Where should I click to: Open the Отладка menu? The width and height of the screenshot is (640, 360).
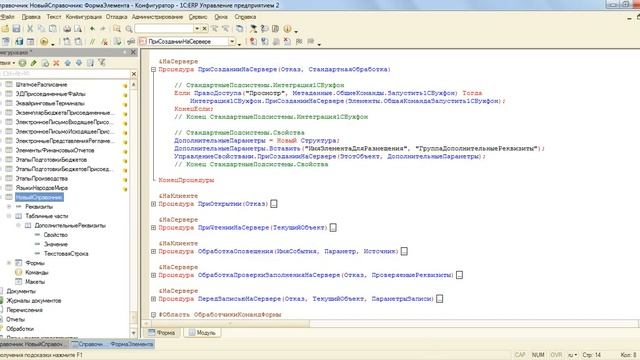point(116,17)
